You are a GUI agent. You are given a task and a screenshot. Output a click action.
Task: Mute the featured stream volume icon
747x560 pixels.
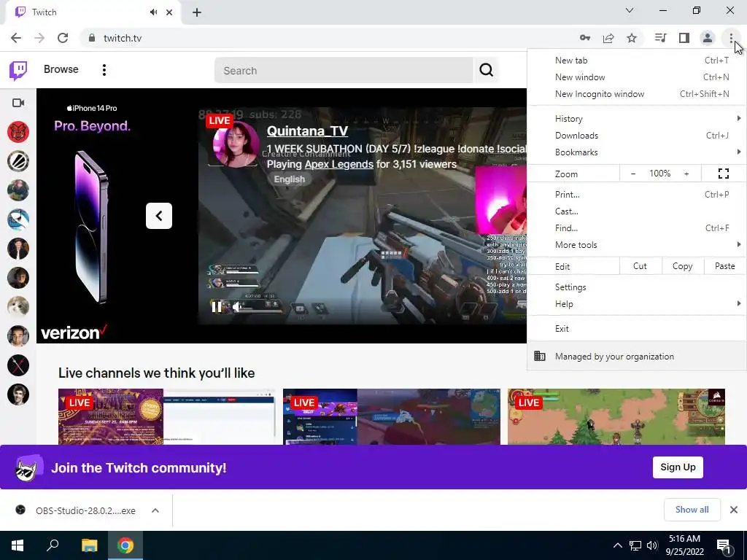[237, 307]
